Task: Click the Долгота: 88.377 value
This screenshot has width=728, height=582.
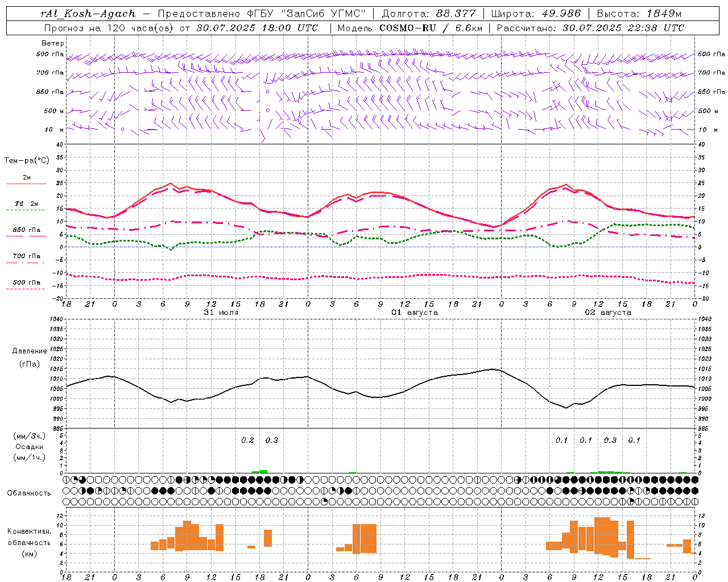Action: (x=429, y=14)
